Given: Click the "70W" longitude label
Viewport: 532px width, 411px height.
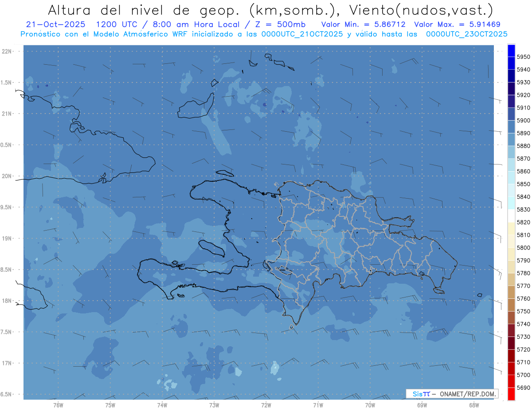Looking at the screenshot, I should point(370,405).
